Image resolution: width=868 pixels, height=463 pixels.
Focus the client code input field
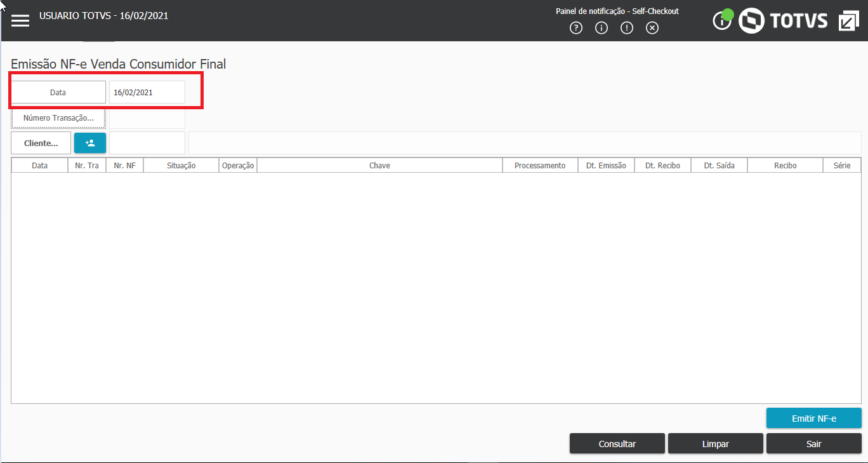pos(147,143)
